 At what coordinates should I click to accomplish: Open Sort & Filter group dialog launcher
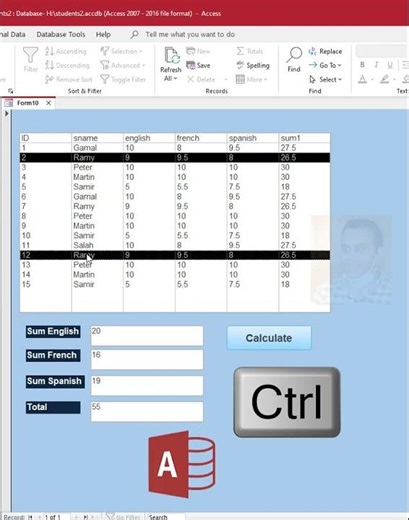click(x=11, y=91)
